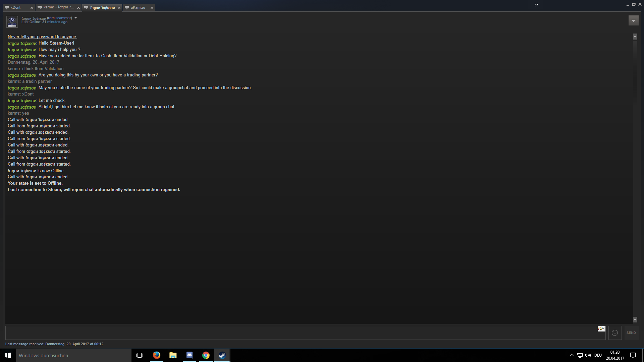Viewport: 644px width, 362px height.
Task: Click the dropdown arrow next to togan Jackson
Action: [x=75, y=18]
